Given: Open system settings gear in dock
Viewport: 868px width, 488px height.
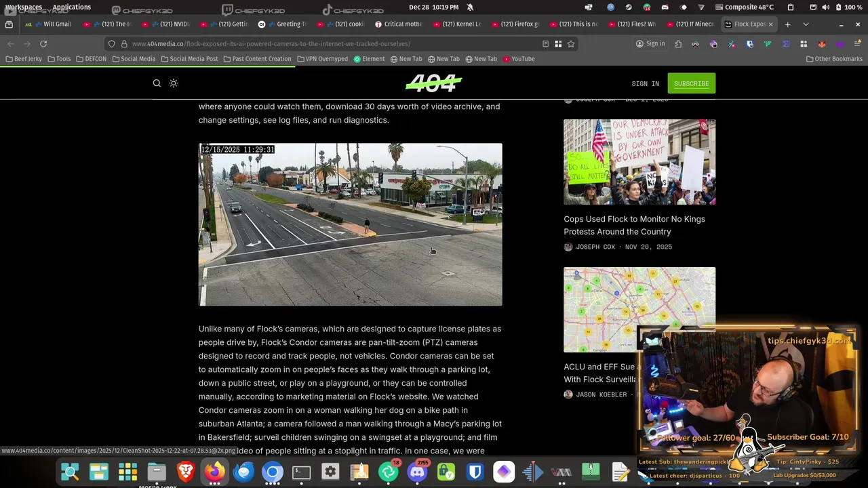Looking at the screenshot, I should coord(330,472).
